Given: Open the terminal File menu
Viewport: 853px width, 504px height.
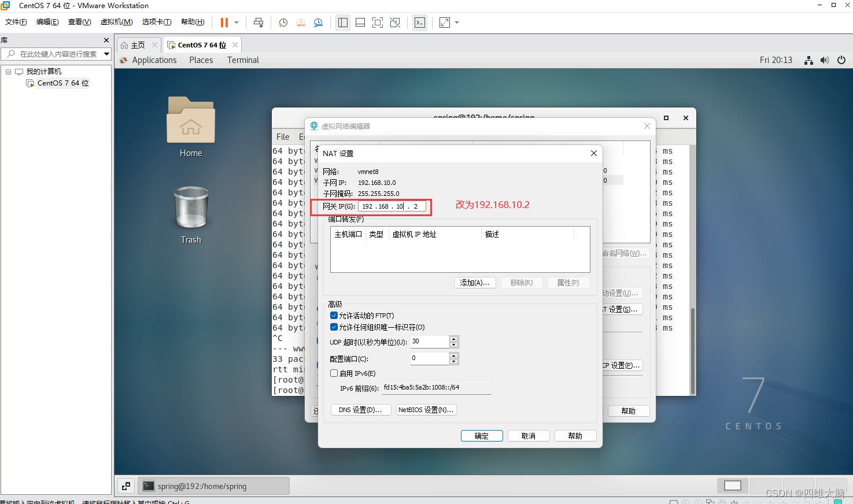Looking at the screenshot, I should [x=283, y=137].
